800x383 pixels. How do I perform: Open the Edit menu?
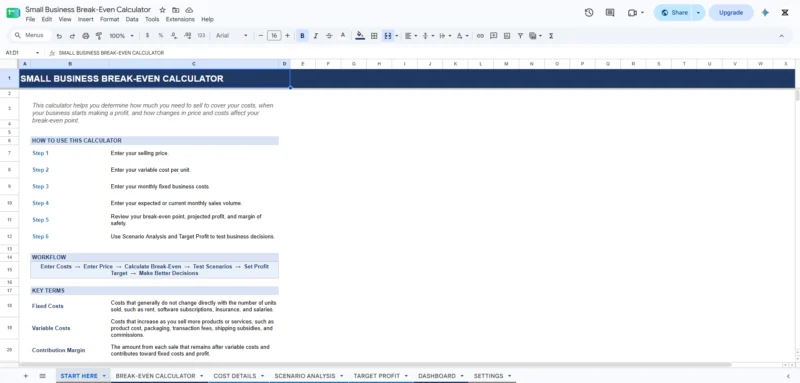pyautogui.click(x=47, y=19)
